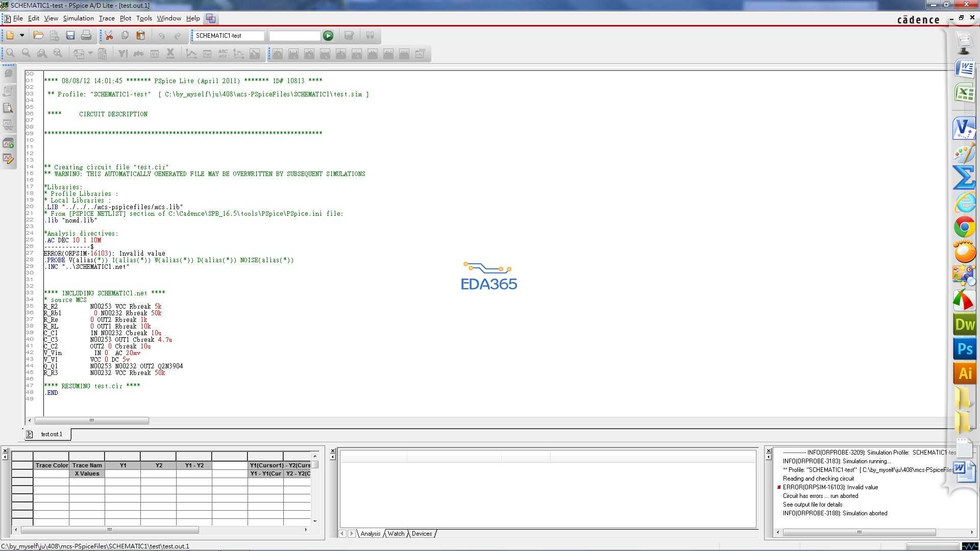The width and height of the screenshot is (980, 551).
Task: Open Chrome from the right dock
Action: (964, 227)
